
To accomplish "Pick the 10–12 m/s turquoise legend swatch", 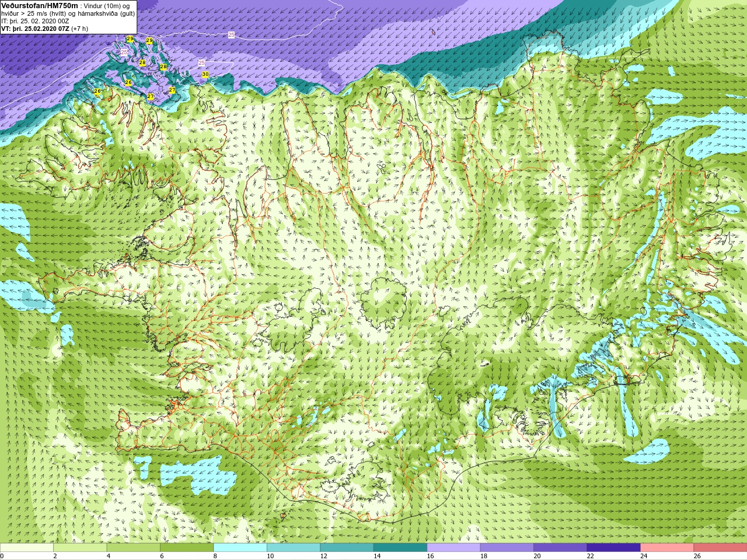I will coord(294,548).
